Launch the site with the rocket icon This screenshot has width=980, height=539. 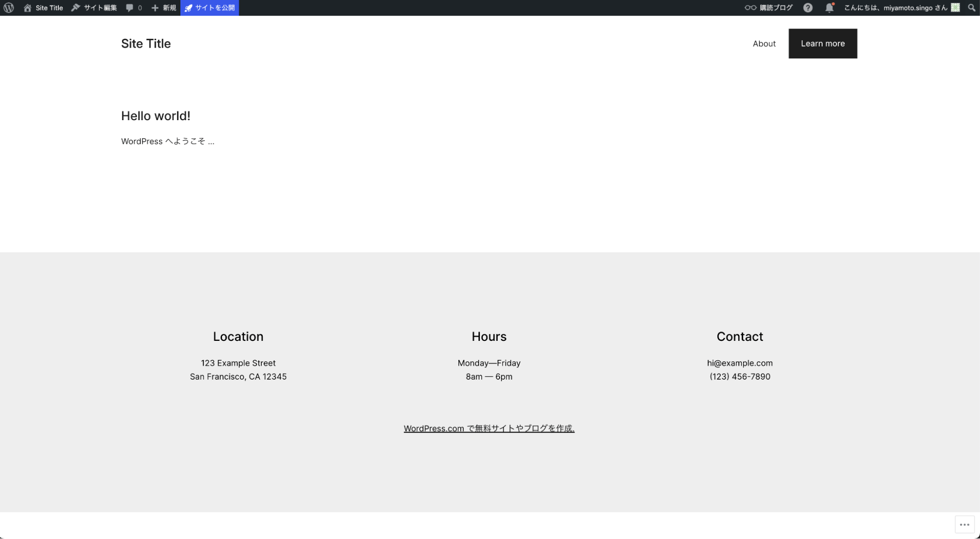(189, 7)
